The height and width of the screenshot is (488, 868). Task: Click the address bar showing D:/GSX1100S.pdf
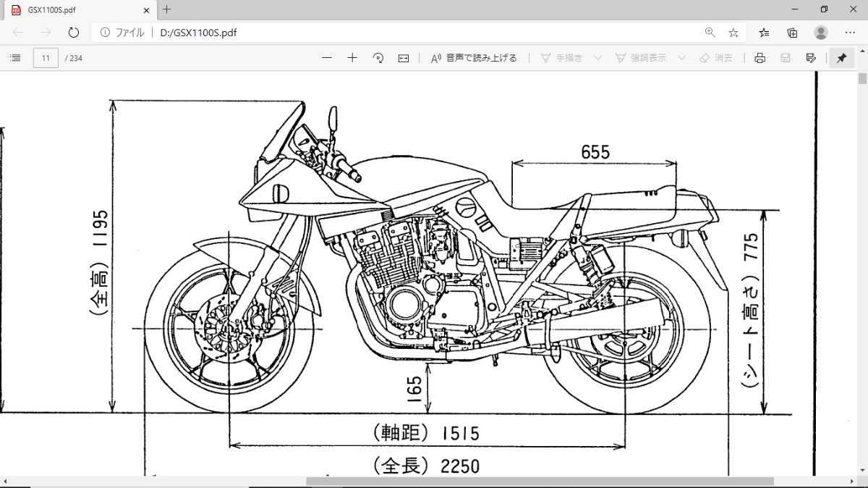420,33
